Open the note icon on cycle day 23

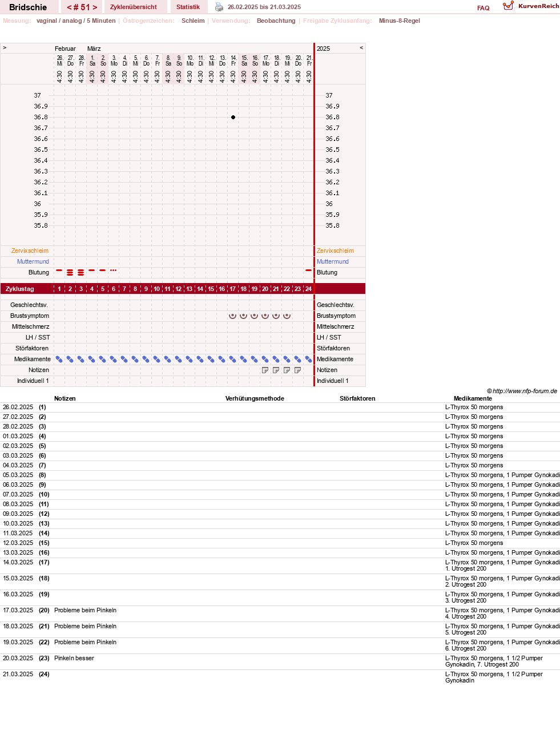(x=297, y=370)
